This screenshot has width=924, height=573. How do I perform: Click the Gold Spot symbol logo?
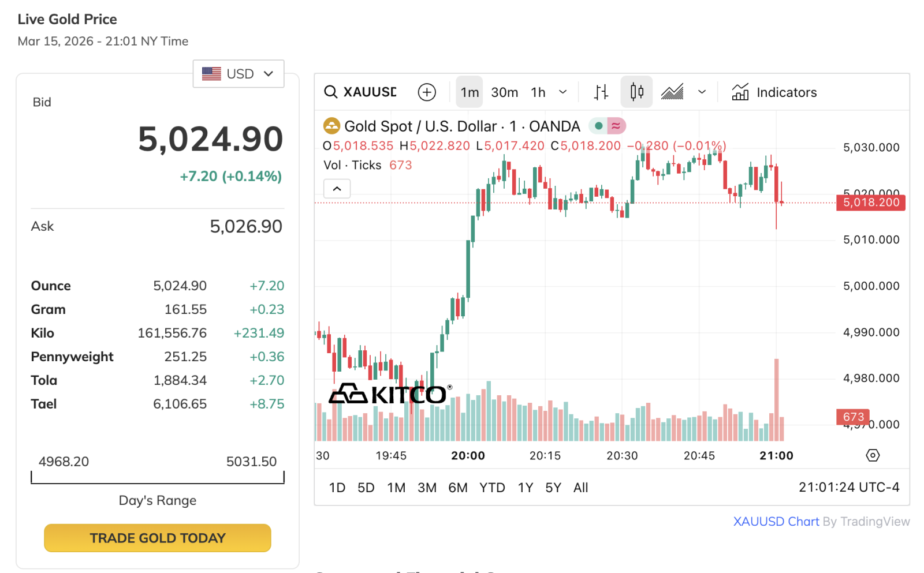coord(331,126)
